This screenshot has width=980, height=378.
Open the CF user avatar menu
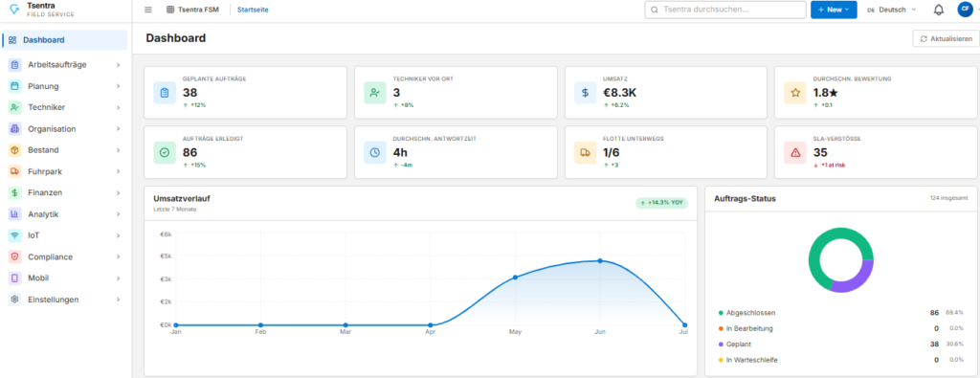[965, 10]
